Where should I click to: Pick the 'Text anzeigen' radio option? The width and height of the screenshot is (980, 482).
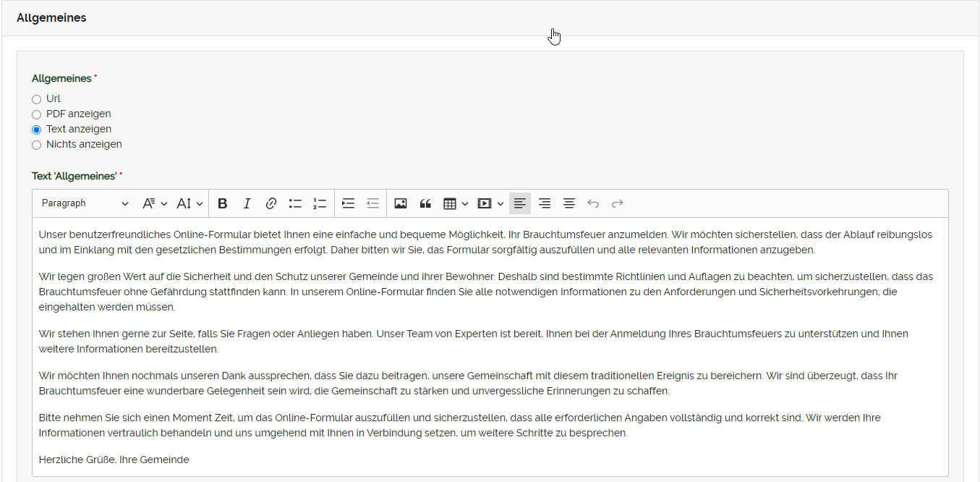pos(37,130)
